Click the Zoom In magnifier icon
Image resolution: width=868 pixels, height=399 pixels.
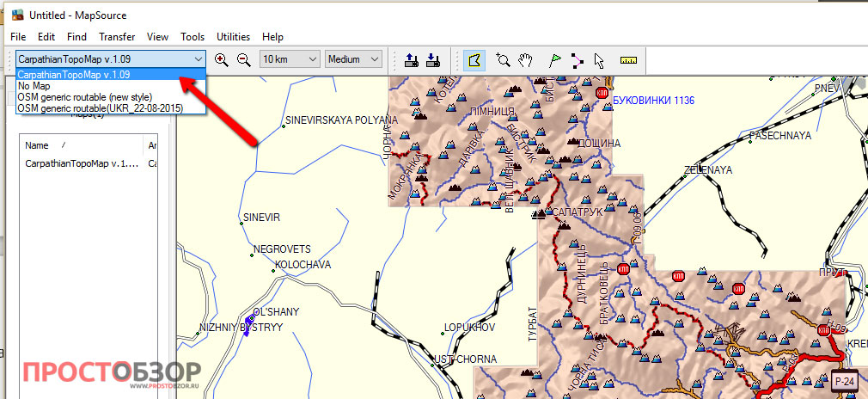coord(222,59)
